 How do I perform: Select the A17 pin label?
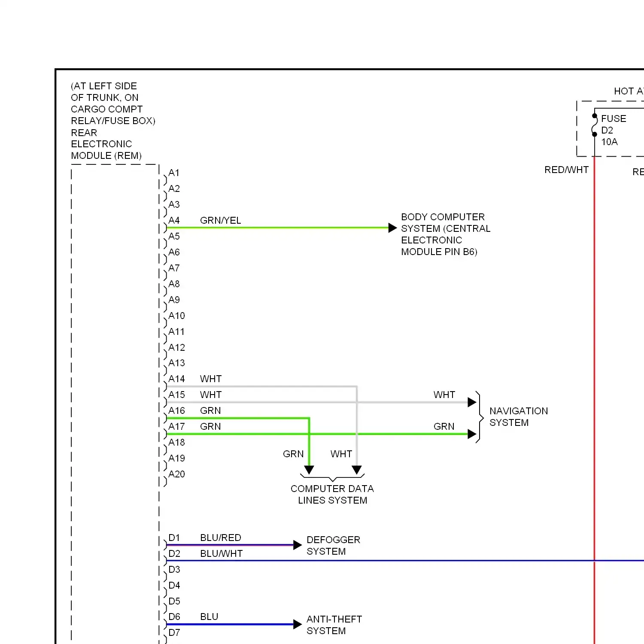click(176, 427)
